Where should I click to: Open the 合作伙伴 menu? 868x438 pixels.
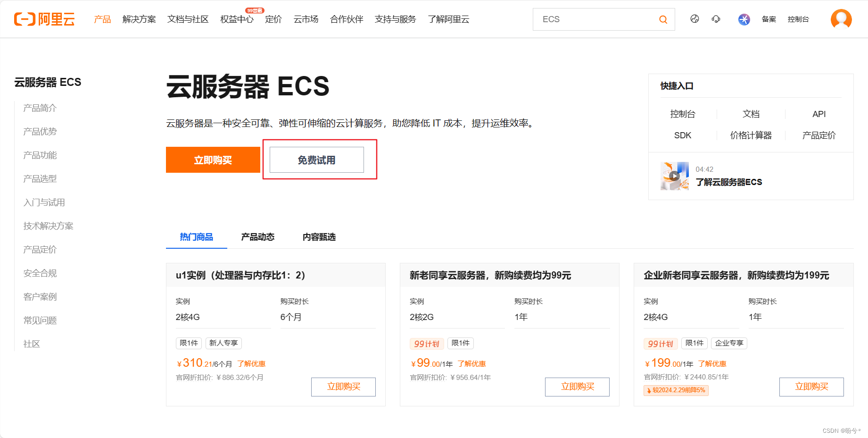tap(347, 19)
